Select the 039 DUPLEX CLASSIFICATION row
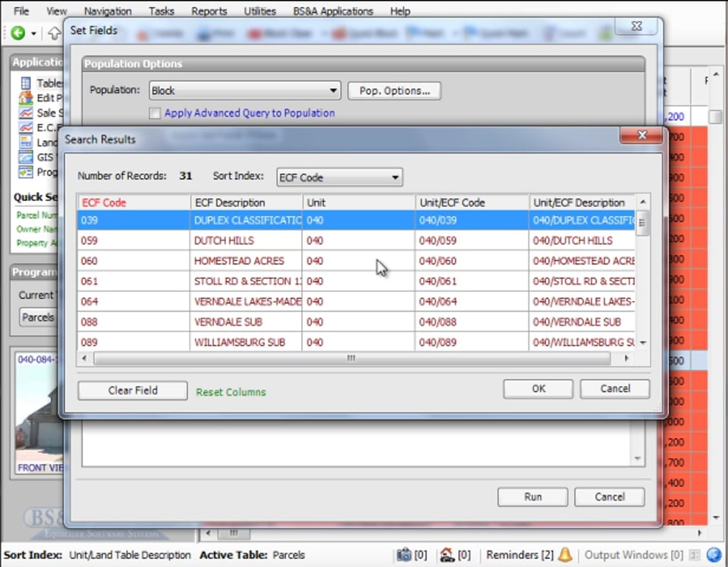 [356, 221]
